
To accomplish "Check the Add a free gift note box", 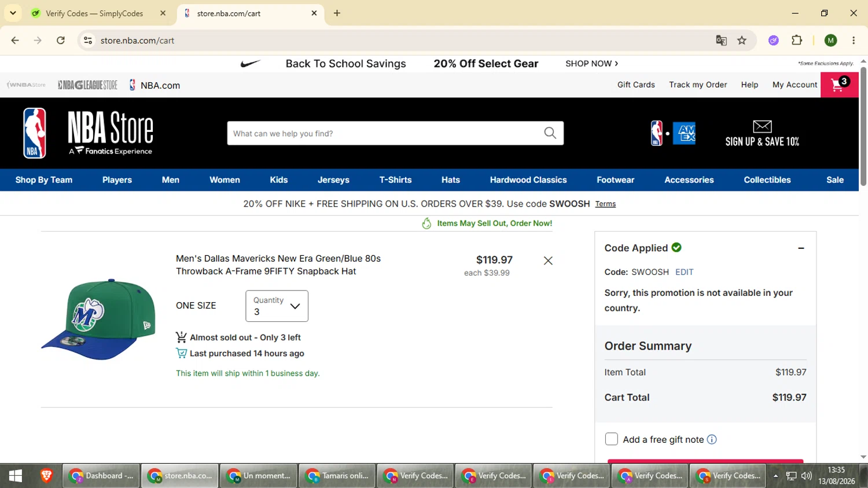I will 611,439.
